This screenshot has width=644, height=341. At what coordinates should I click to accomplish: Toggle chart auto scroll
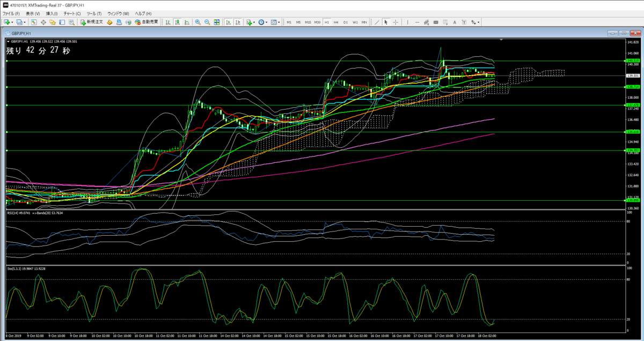pos(228,22)
